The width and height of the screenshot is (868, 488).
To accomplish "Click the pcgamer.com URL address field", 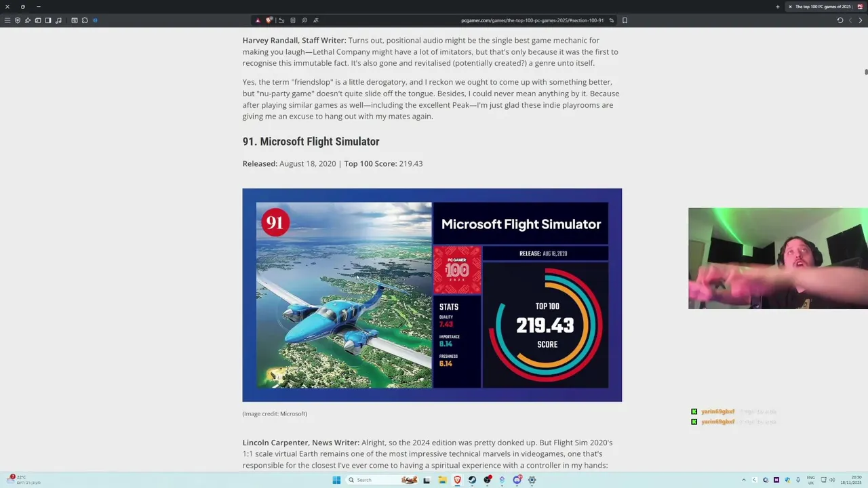I will (532, 20).
